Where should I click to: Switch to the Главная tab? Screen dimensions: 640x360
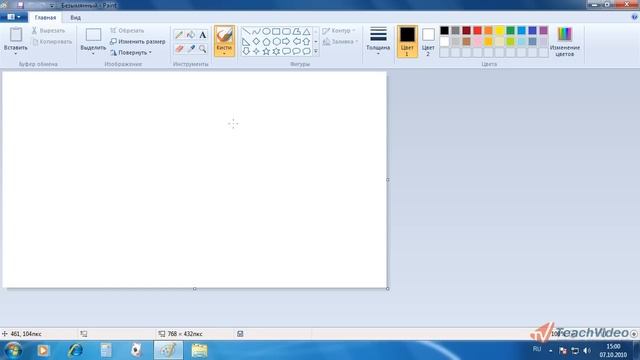[45, 18]
